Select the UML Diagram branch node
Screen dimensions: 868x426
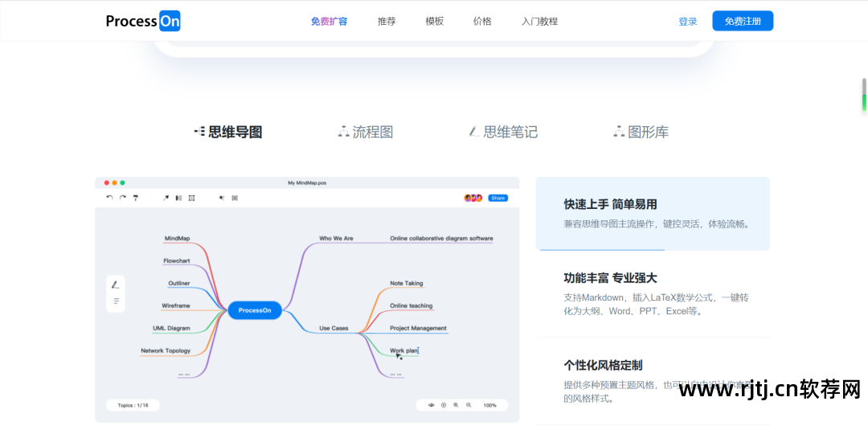[x=171, y=328]
